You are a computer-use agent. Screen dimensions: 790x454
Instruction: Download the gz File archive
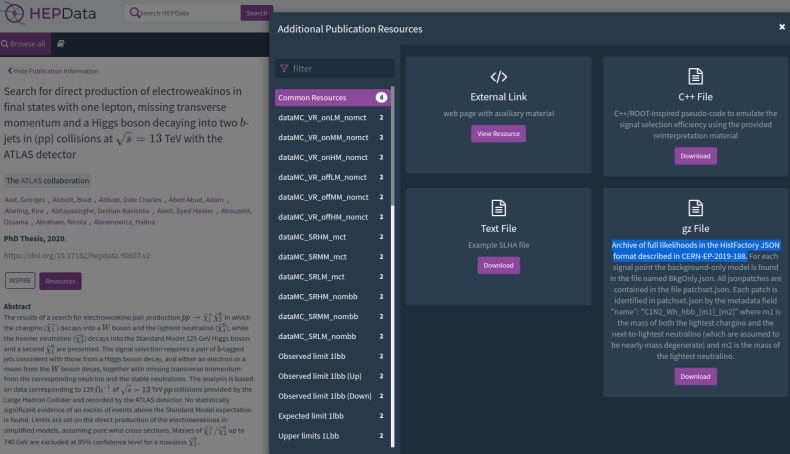coord(695,376)
